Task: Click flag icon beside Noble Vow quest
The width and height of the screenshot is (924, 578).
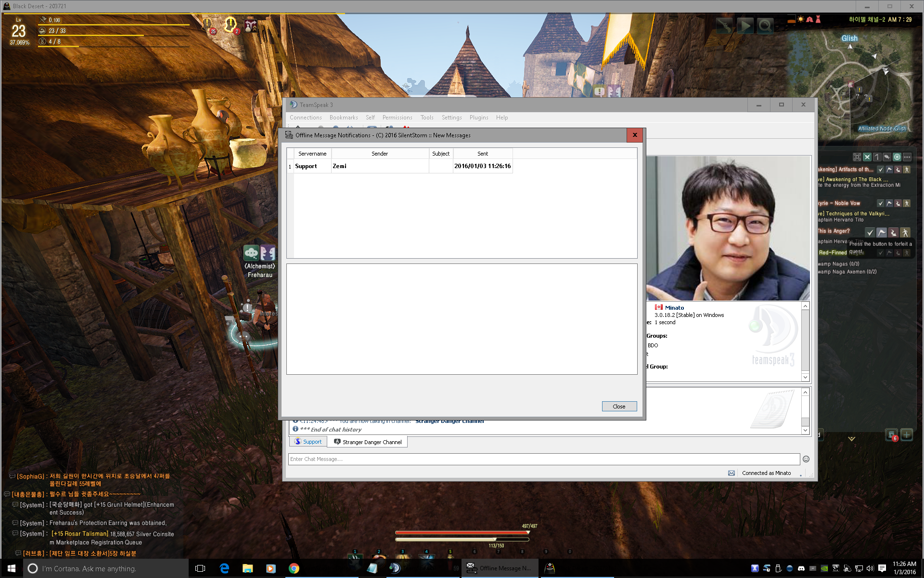Action: point(889,203)
